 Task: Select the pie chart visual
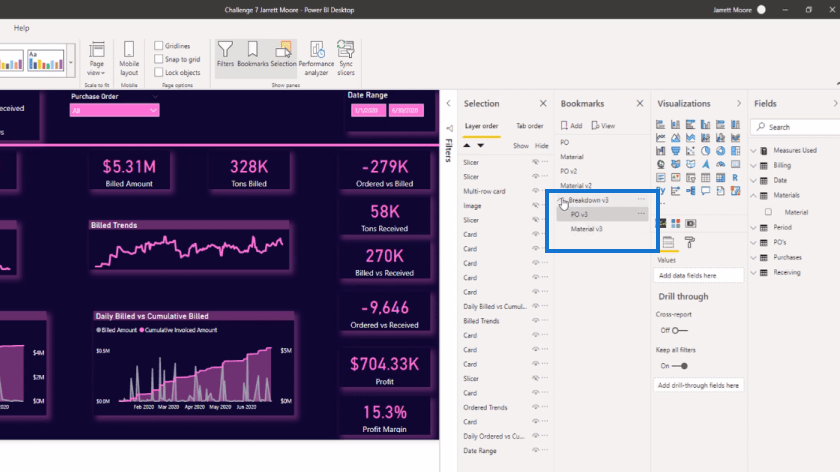coord(706,151)
